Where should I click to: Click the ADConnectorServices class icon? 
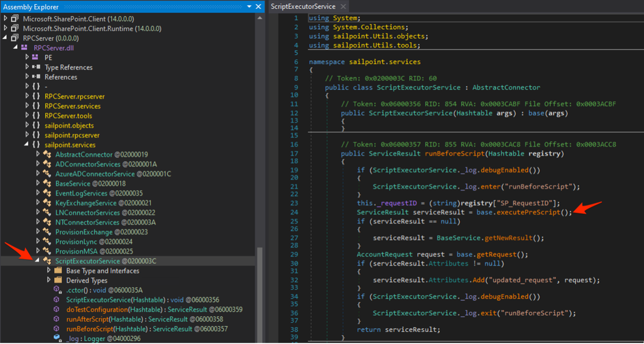47,164
